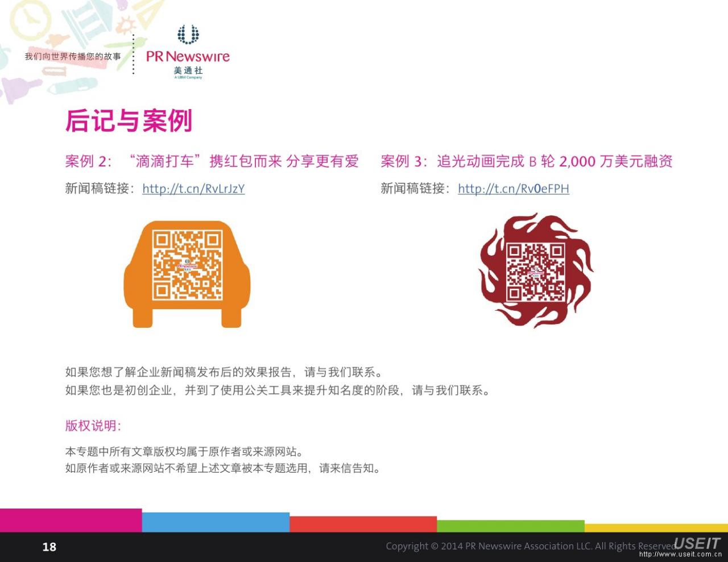This screenshot has height=562, width=728.
Task: Click the line starting 如原作者或来源网站不希望
Action: pos(224,468)
